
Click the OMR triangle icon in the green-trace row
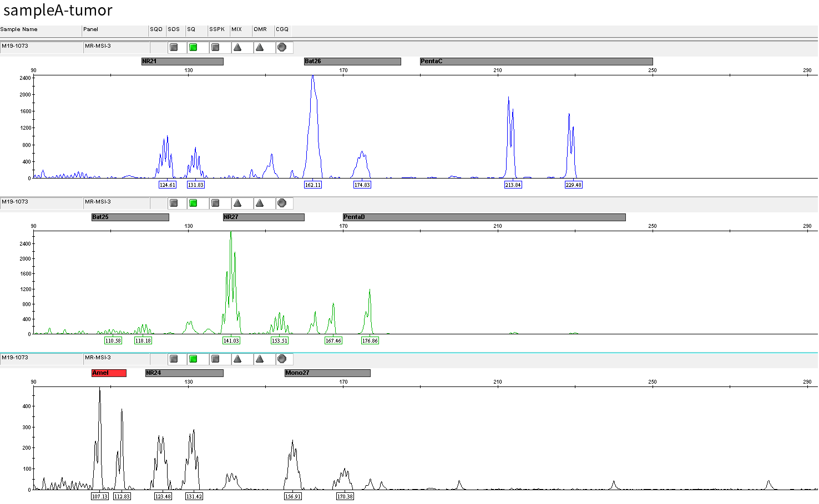click(260, 203)
